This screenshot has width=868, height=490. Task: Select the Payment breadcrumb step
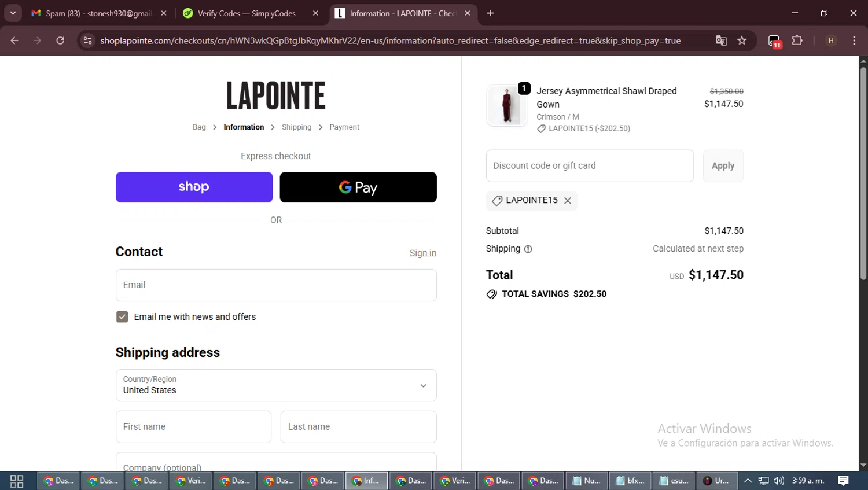(x=344, y=127)
